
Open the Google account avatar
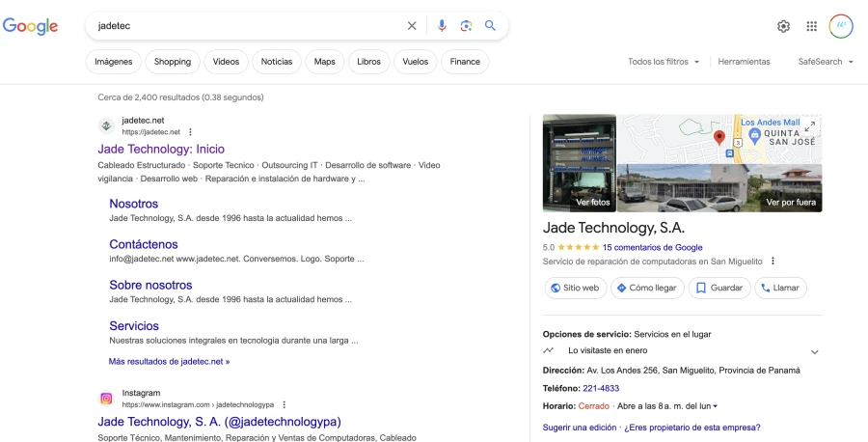point(840,26)
